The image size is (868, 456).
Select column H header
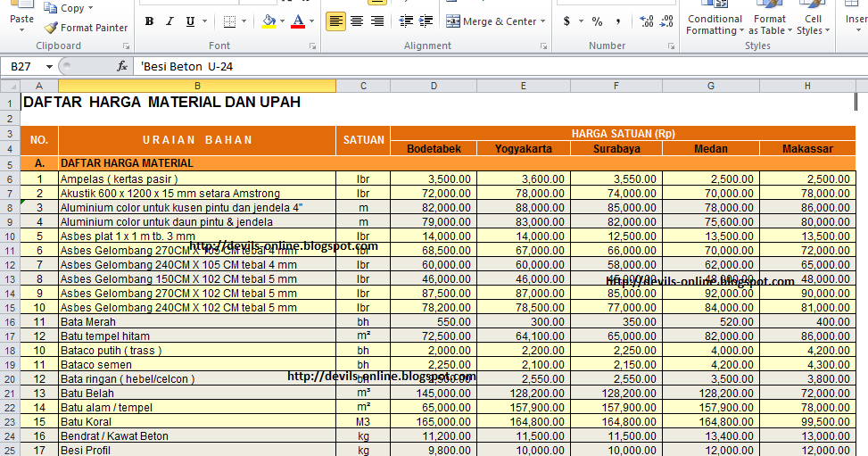[807, 86]
